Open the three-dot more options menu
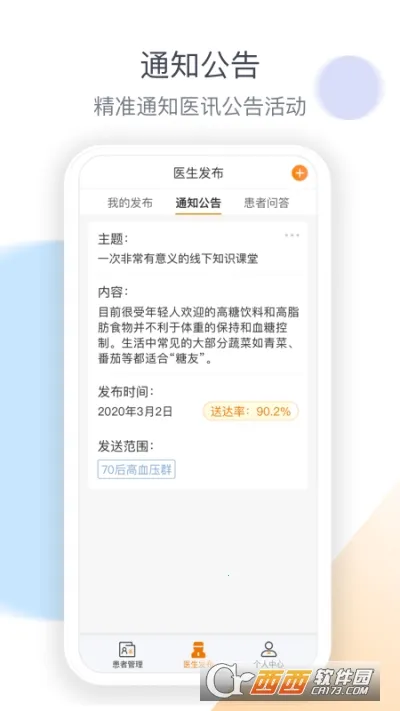This screenshot has height=711, width=400. pyautogui.click(x=292, y=235)
